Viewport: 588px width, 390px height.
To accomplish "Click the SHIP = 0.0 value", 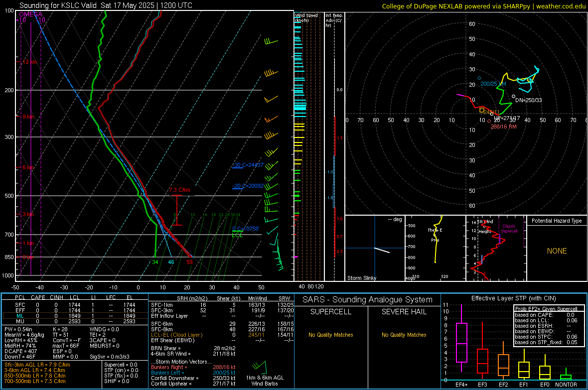I will tap(117, 382).
